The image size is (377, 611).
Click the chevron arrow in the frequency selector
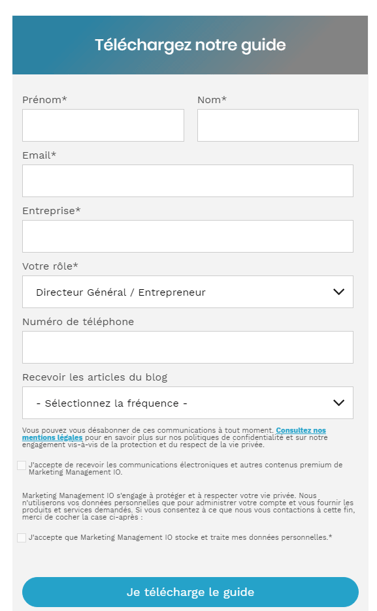pos(339,403)
